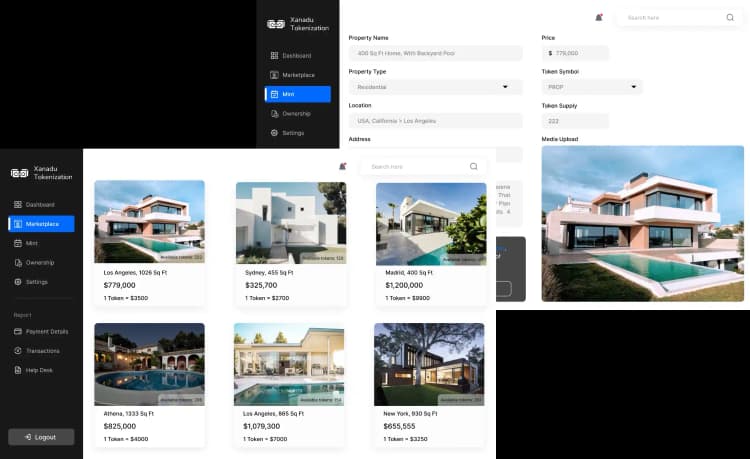The width and height of the screenshot is (750, 459).
Task: Click Ownership icon in Mint window sidebar
Action: tap(274, 113)
